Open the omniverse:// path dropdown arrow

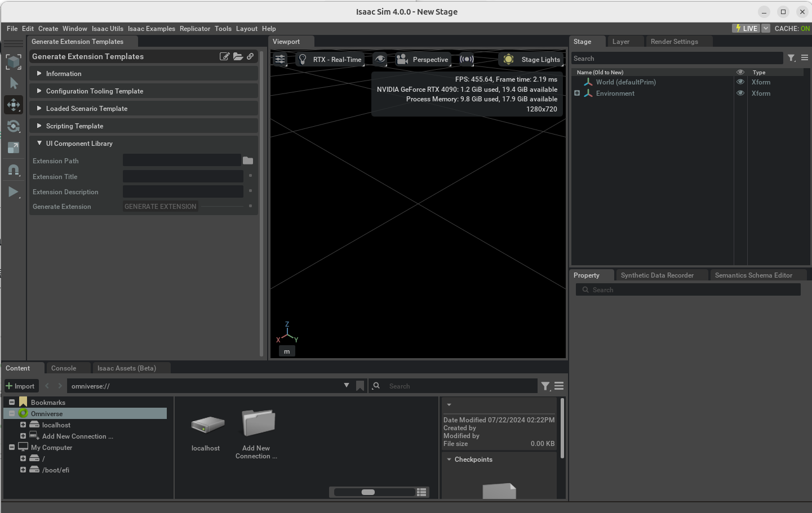point(347,386)
